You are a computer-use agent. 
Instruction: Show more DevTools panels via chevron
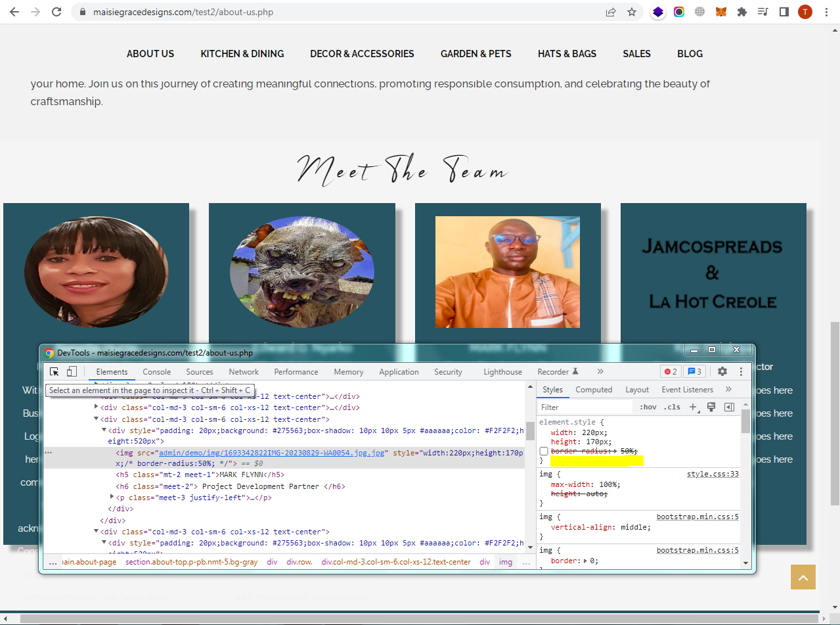click(x=600, y=372)
